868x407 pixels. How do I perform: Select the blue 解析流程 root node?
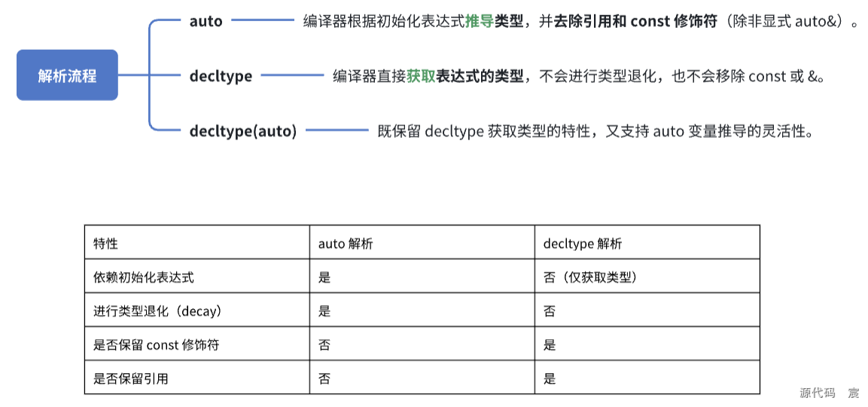(x=67, y=75)
